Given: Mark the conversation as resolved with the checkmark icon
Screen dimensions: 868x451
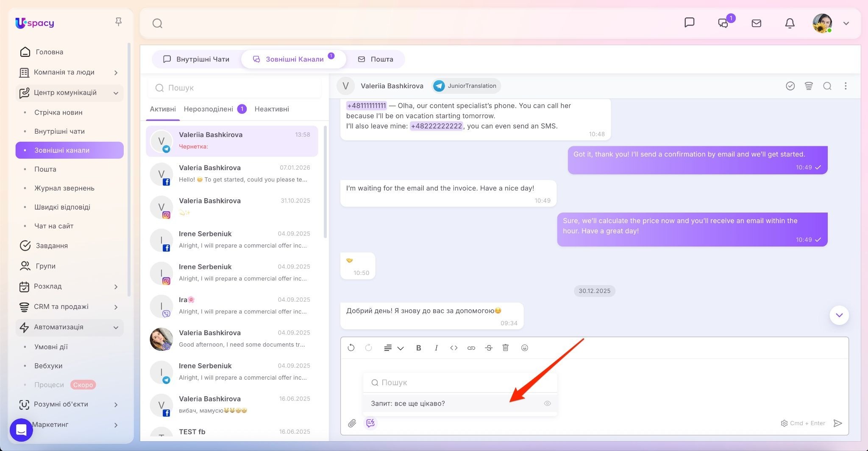Looking at the screenshot, I should pos(790,86).
